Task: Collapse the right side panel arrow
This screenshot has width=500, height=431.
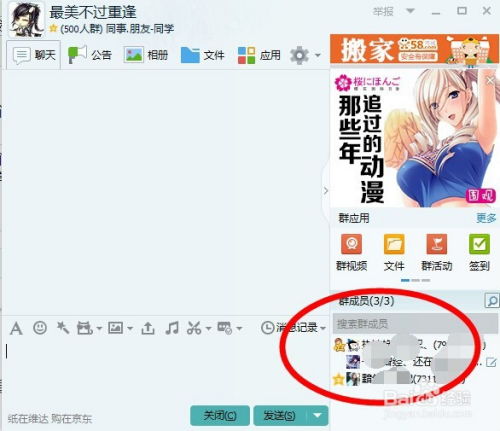Action: coord(326,191)
